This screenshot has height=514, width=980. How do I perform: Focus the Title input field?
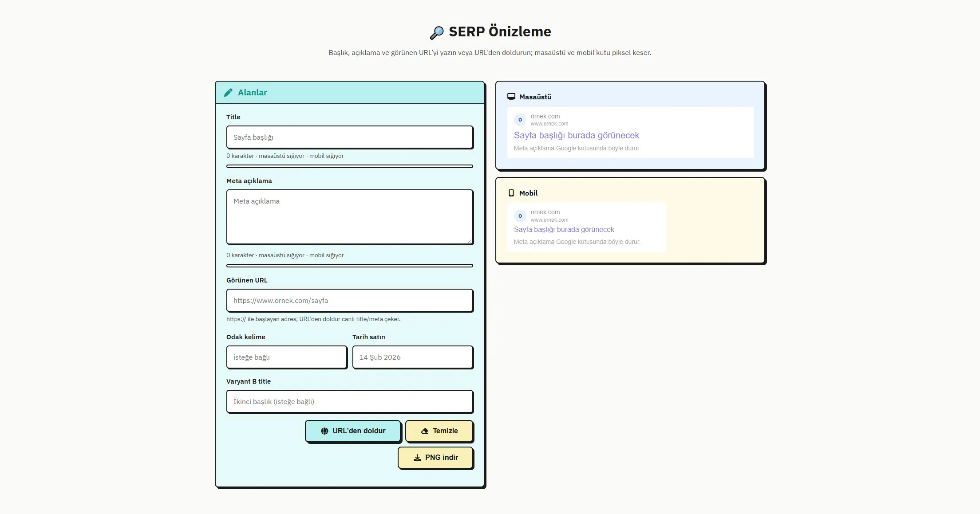pyautogui.click(x=350, y=137)
